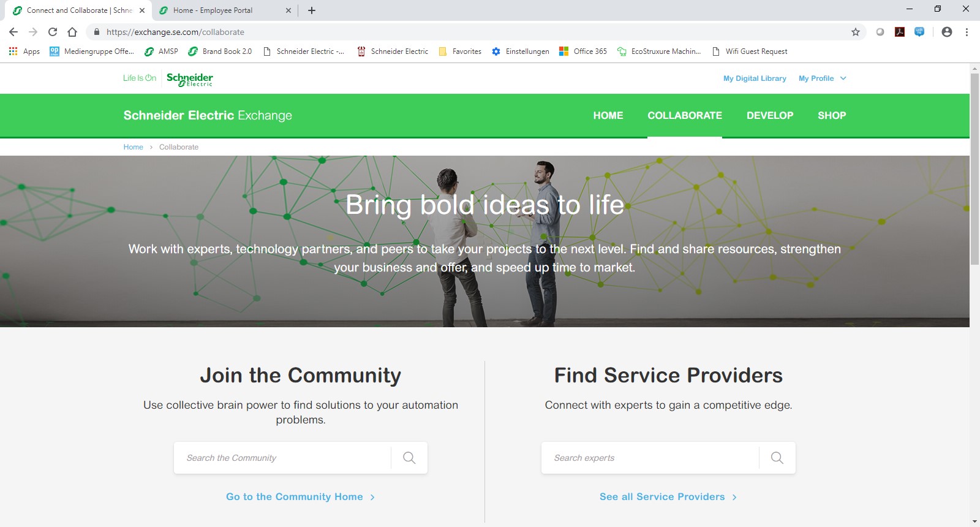Open the Office 365 bookmark
980x527 pixels.
(x=583, y=51)
